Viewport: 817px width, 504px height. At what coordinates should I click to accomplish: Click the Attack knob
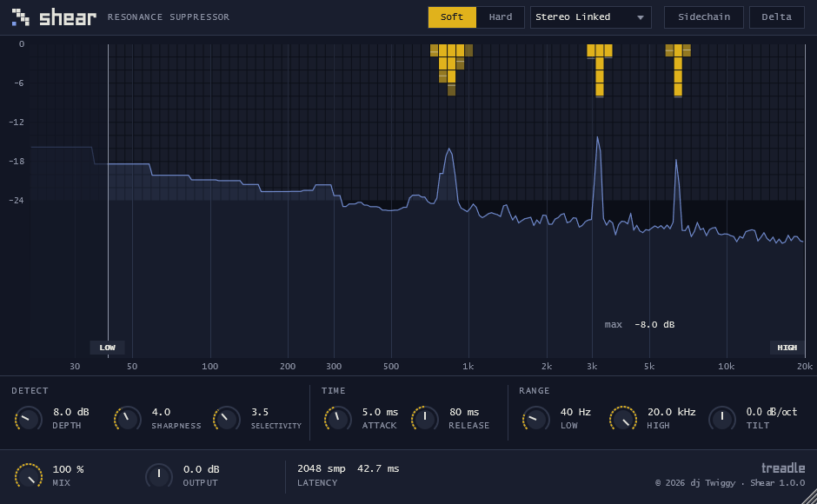point(337,419)
